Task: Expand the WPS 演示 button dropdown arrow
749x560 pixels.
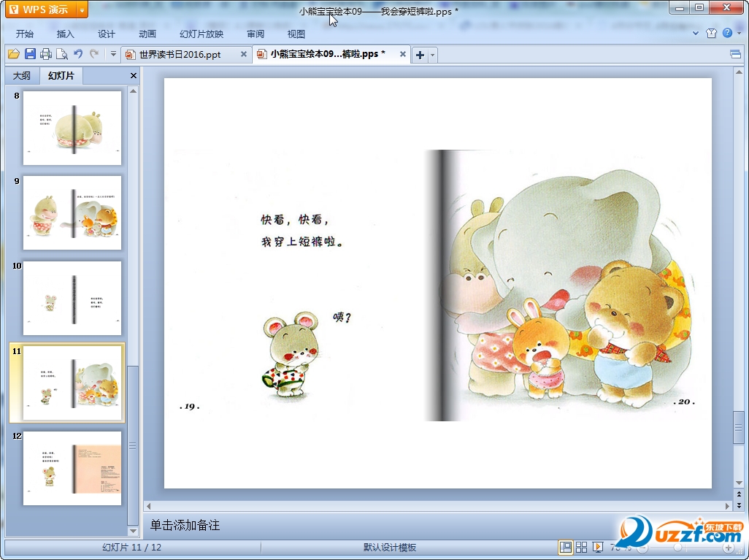Action: pos(82,9)
